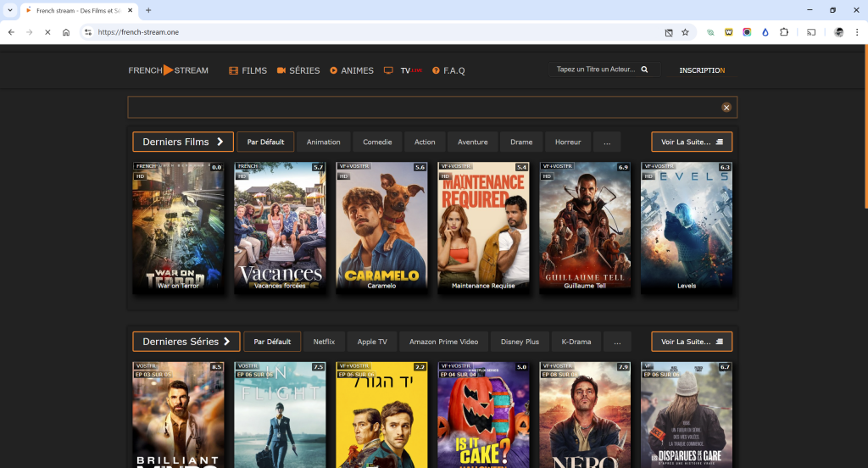The width and height of the screenshot is (868, 468).
Task: Open the FILMS menu
Action: pyautogui.click(x=248, y=70)
